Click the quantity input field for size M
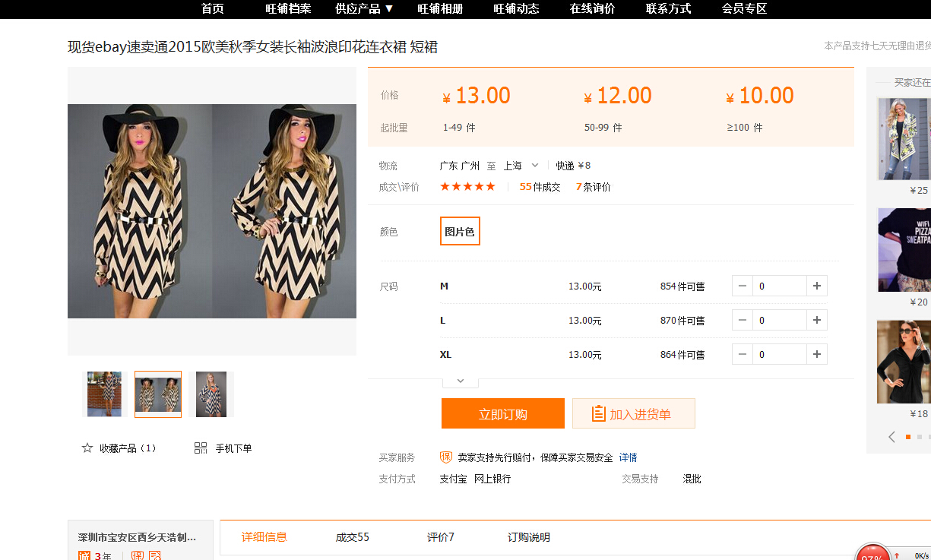 point(779,286)
